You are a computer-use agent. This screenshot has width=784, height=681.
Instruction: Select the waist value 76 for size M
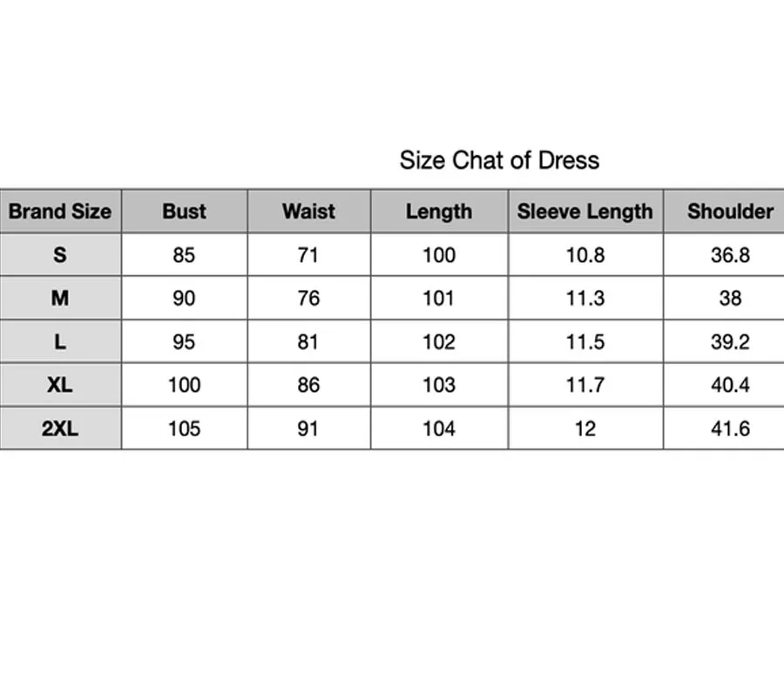[308, 299]
